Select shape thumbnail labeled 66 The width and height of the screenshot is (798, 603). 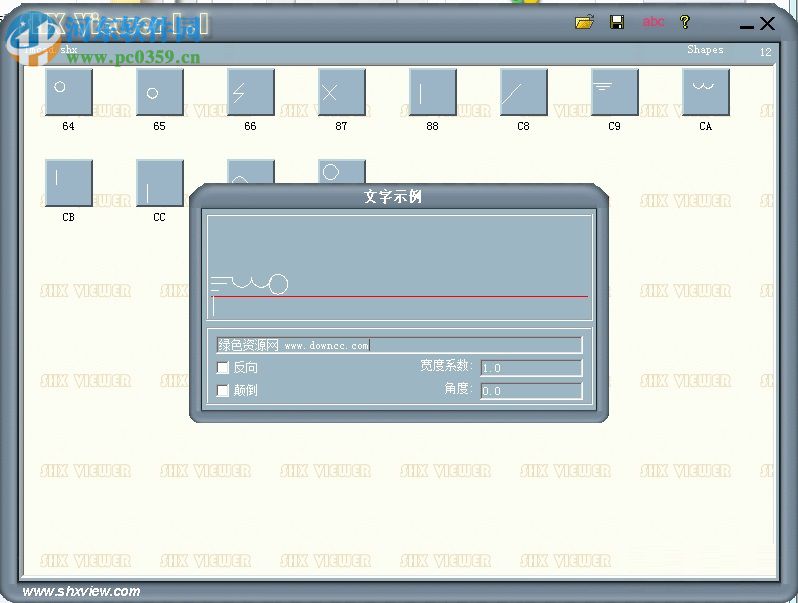click(x=251, y=92)
